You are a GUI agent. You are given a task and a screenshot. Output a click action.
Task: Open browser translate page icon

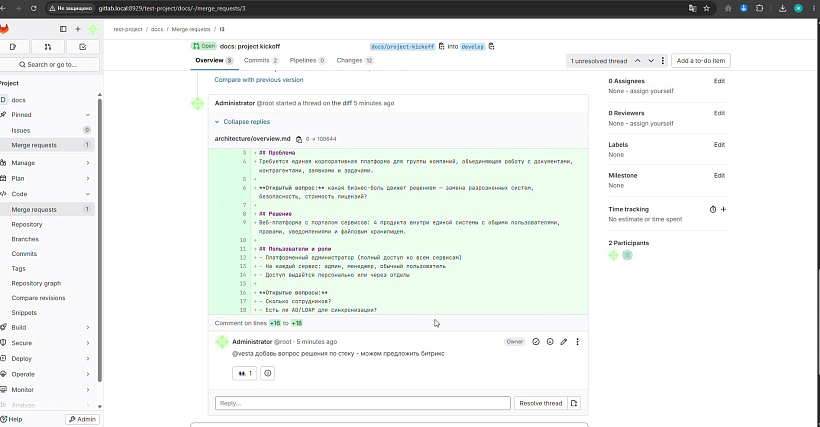(692, 8)
